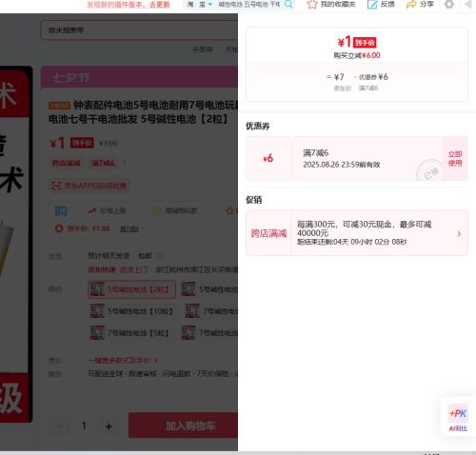476x455 pixels.
Task: Click the 购买立减¥6.00 text
Action: [357, 55]
